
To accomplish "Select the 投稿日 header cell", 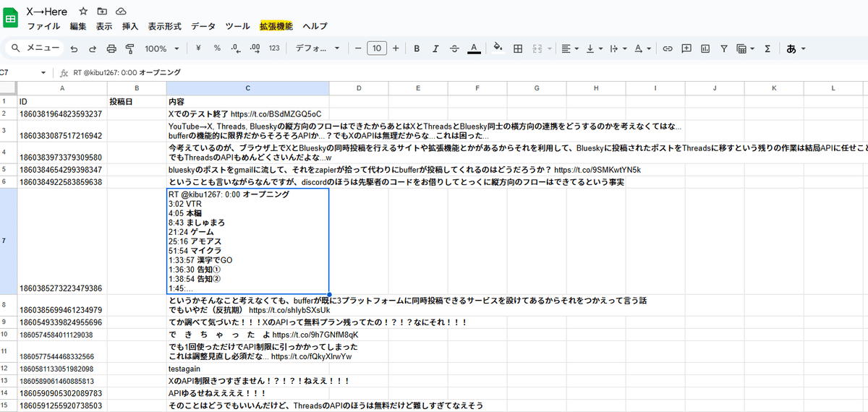I will pos(137,102).
